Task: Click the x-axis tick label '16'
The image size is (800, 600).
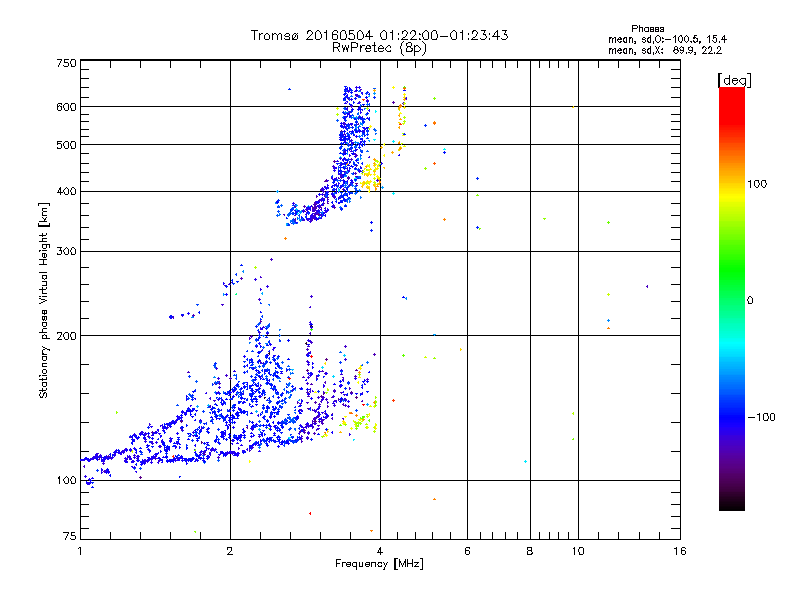Action: (x=680, y=551)
